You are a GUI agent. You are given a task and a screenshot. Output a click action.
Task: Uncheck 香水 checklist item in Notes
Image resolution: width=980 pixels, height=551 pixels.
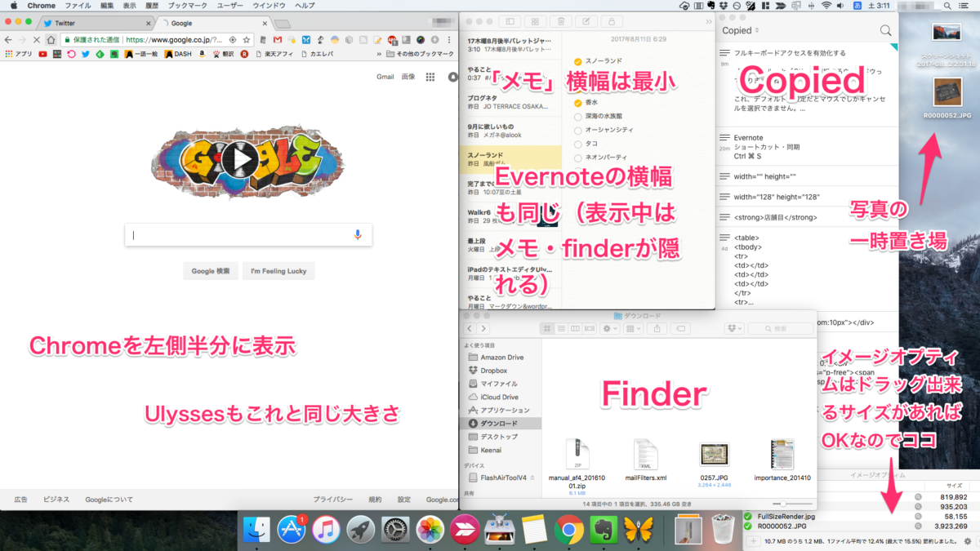tap(578, 103)
